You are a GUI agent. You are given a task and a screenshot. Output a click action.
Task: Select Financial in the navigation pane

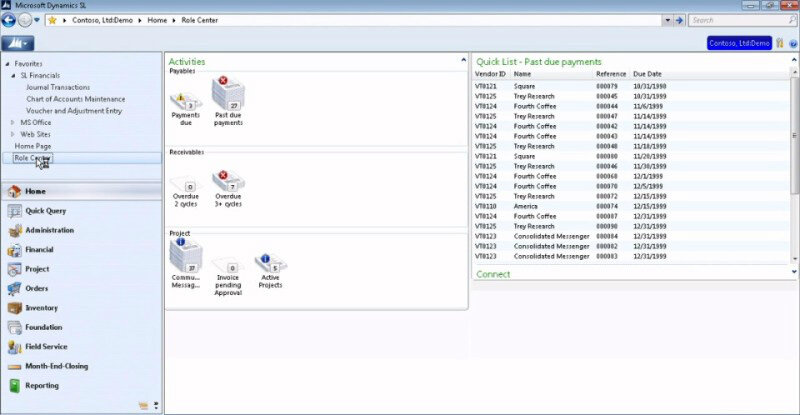(39, 249)
